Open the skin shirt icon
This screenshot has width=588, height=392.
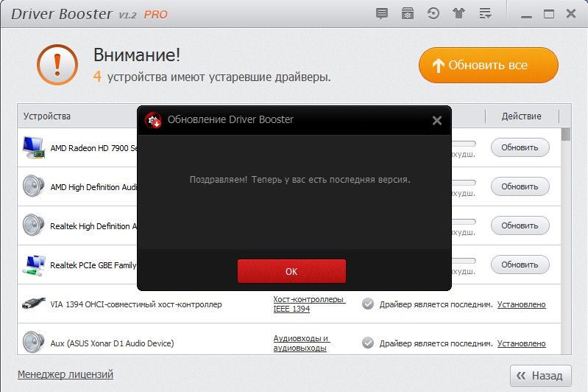click(458, 14)
